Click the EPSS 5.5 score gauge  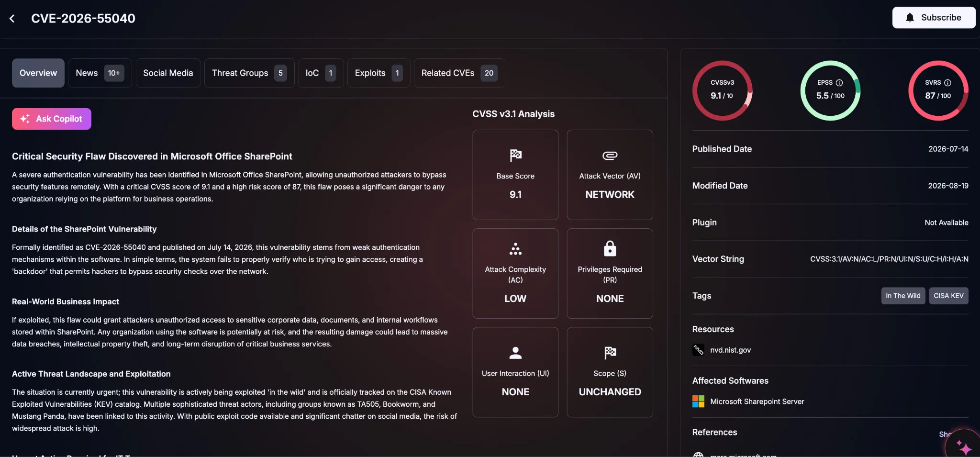(x=830, y=90)
